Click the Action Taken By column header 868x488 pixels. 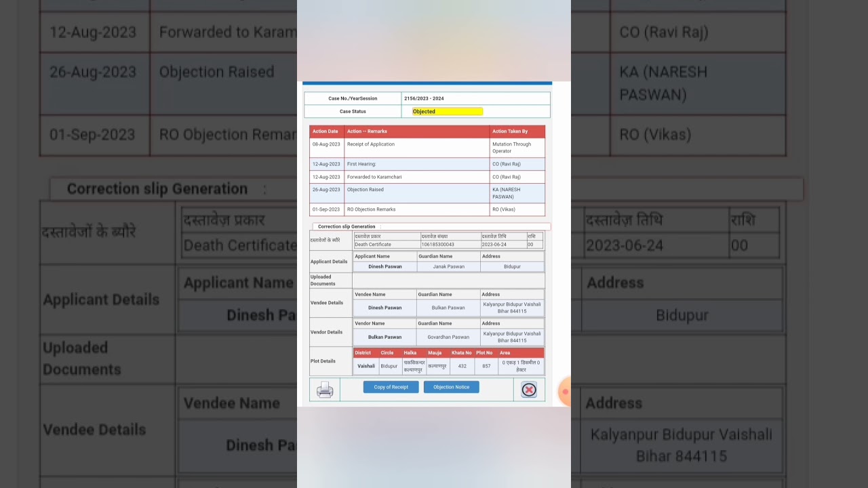pos(517,131)
